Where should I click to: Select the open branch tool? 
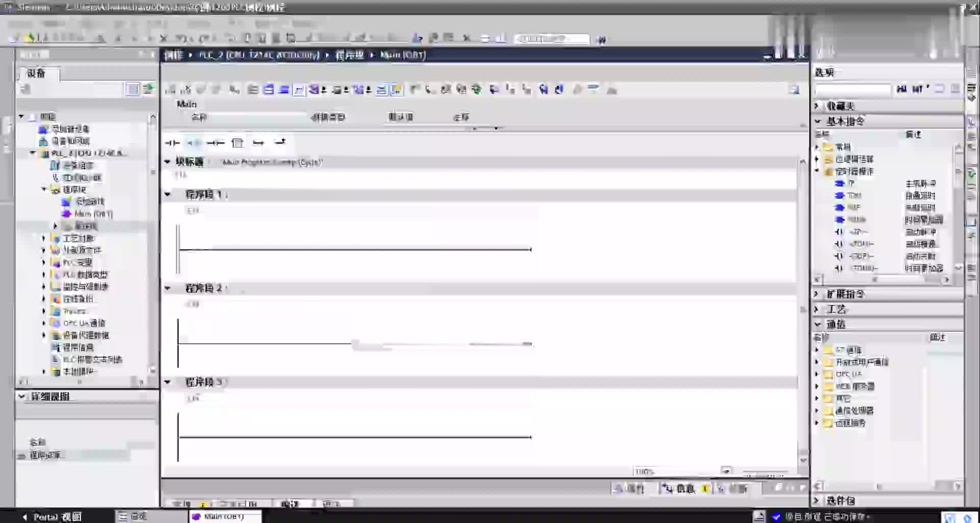258,143
